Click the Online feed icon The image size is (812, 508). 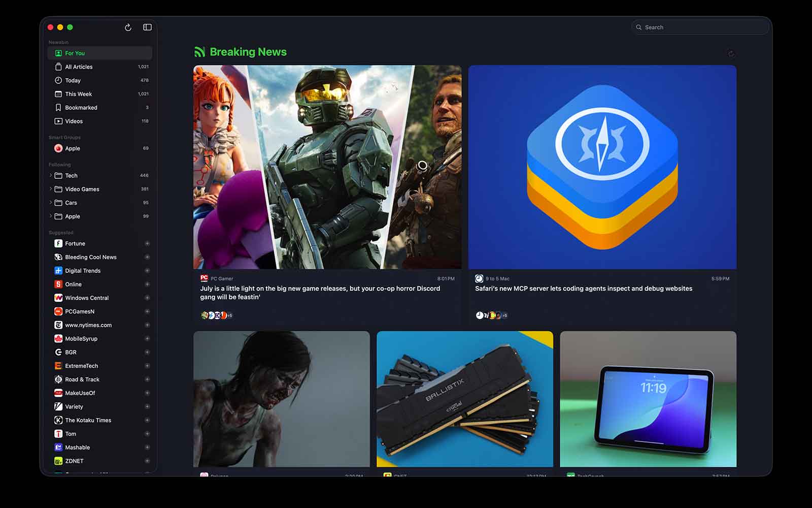pyautogui.click(x=58, y=284)
